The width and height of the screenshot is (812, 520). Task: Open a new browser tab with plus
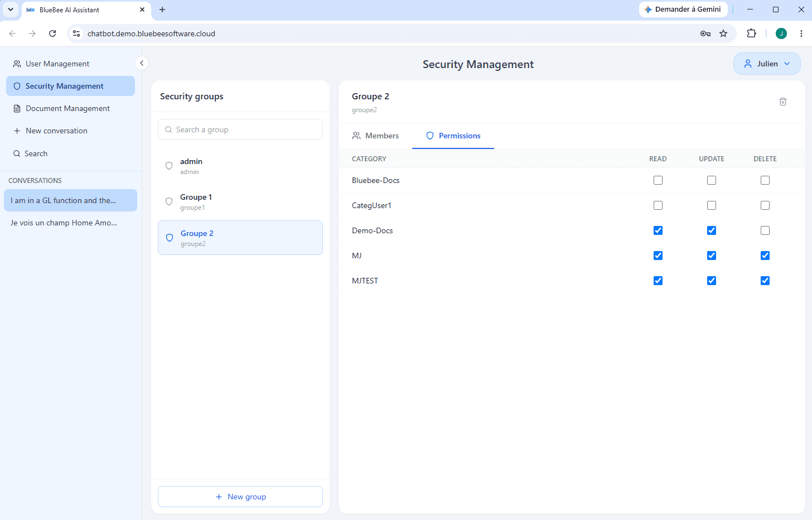162,9
